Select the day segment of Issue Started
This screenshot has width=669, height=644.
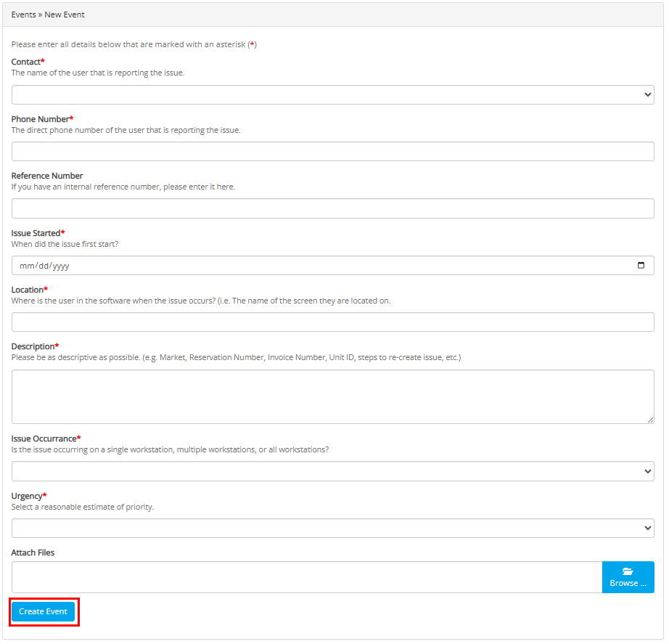[x=43, y=266]
